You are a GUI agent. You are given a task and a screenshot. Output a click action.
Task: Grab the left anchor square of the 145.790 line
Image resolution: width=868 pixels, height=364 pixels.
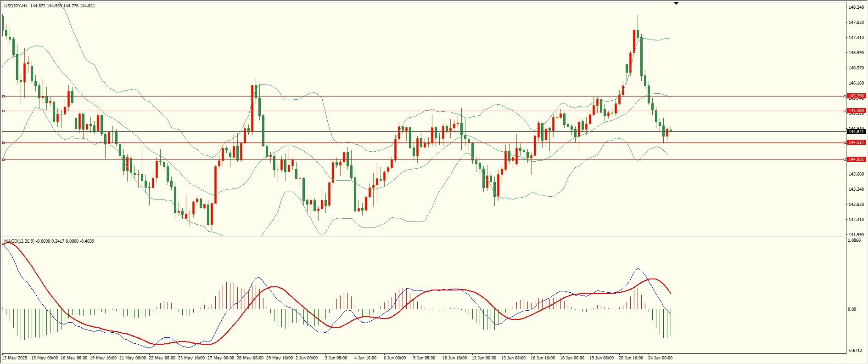coord(4,97)
